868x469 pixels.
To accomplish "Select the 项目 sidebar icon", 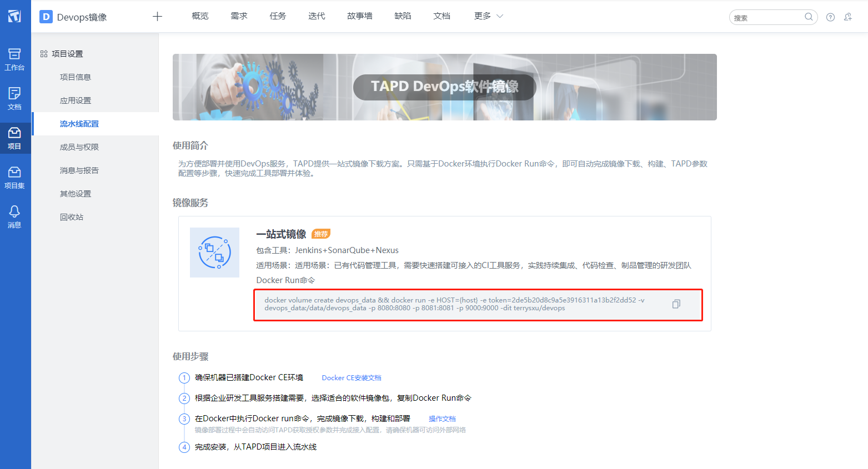I will pos(14,138).
